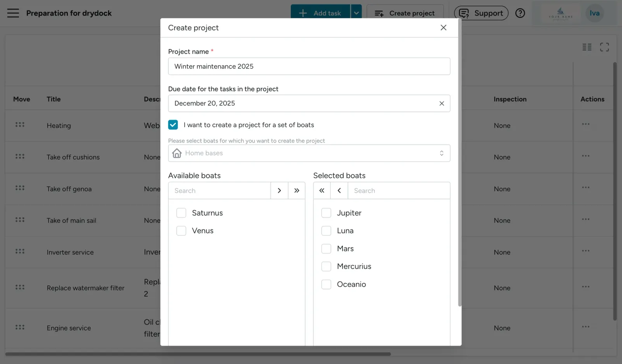
Task: Open actions menu for Heating row
Action: (585, 124)
